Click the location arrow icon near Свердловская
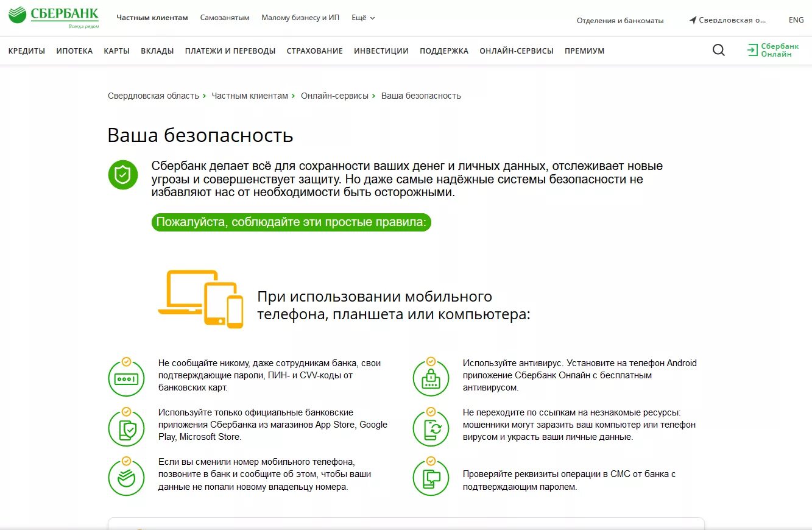The width and height of the screenshot is (812, 530). [693, 20]
